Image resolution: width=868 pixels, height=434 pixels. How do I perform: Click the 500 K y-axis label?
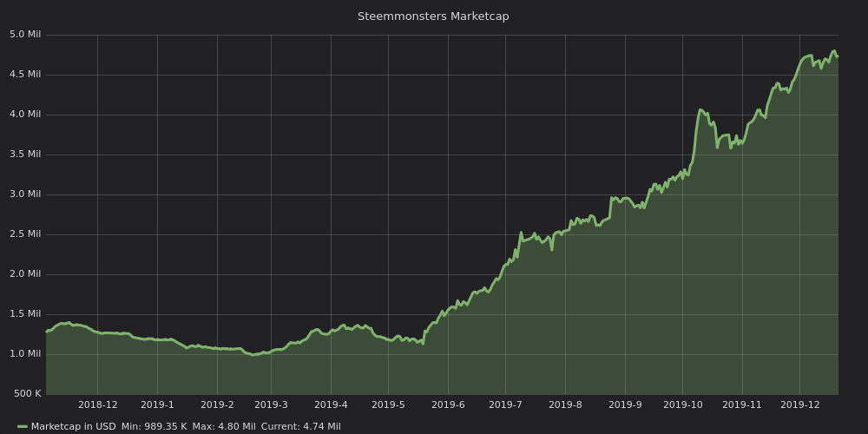27,394
